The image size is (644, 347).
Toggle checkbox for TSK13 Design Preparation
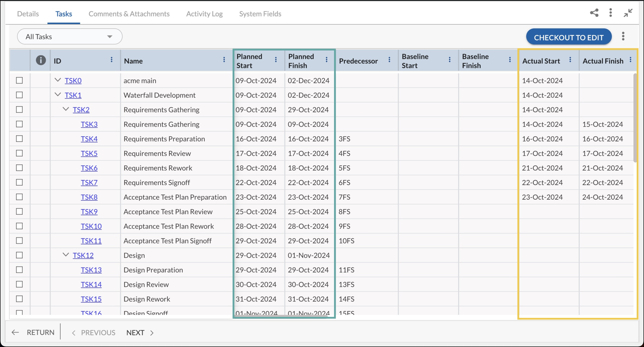[x=20, y=270]
